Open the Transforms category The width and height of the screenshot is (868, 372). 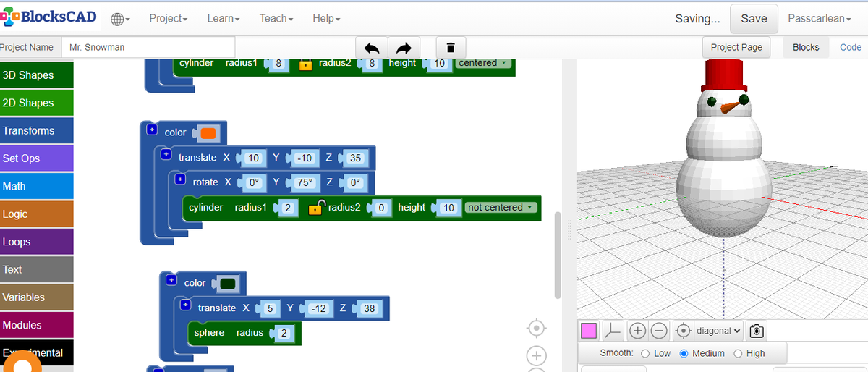(37, 130)
